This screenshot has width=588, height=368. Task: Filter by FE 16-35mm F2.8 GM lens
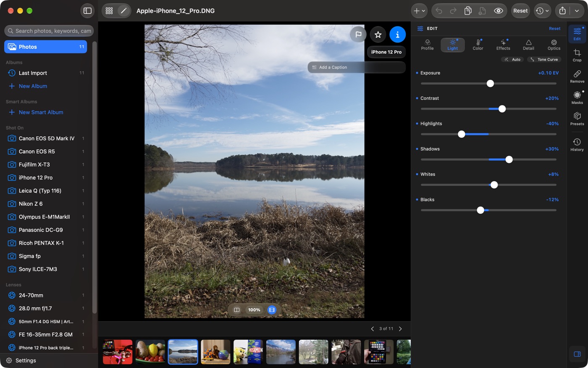pos(45,334)
